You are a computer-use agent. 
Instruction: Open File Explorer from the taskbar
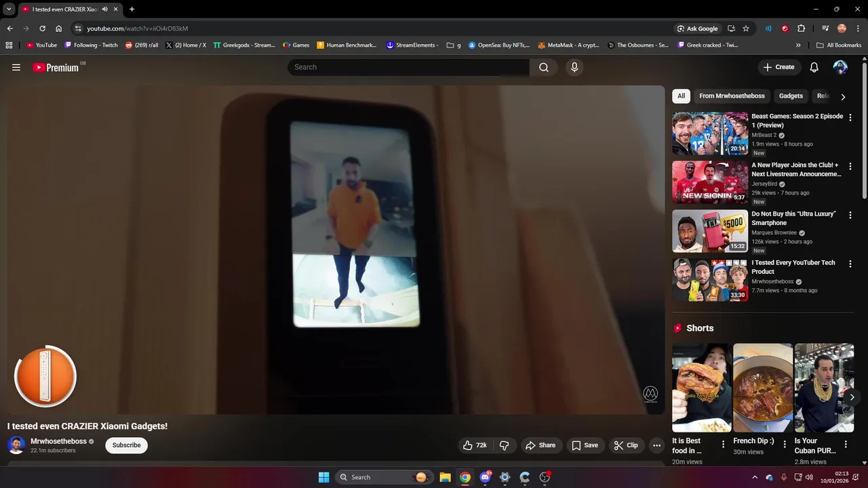(x=445, y=477)
